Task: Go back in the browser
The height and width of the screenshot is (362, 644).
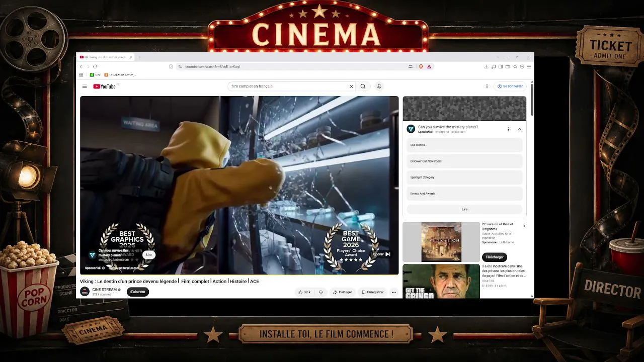Action: [81, 66]
